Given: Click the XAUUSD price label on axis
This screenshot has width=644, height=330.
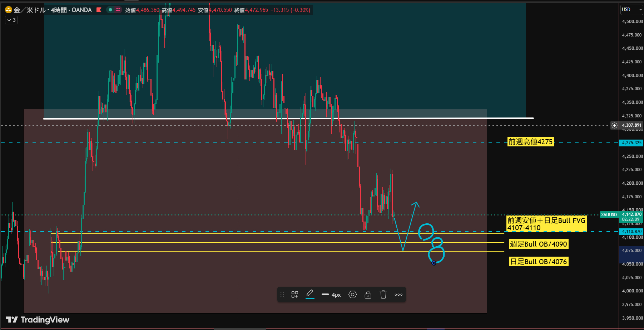Looking at the screenshot, I should 609,215.
